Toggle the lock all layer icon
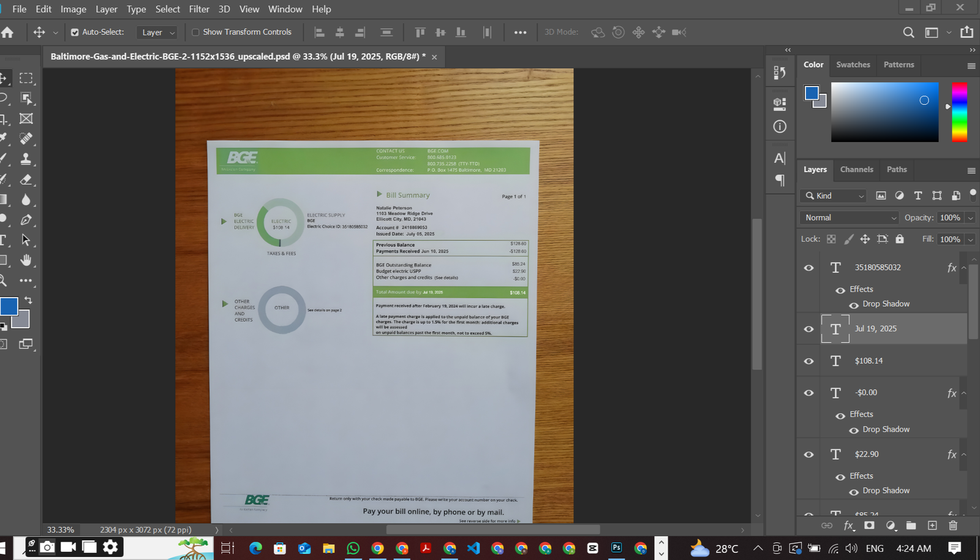The image size is (980, 560). 899,239
